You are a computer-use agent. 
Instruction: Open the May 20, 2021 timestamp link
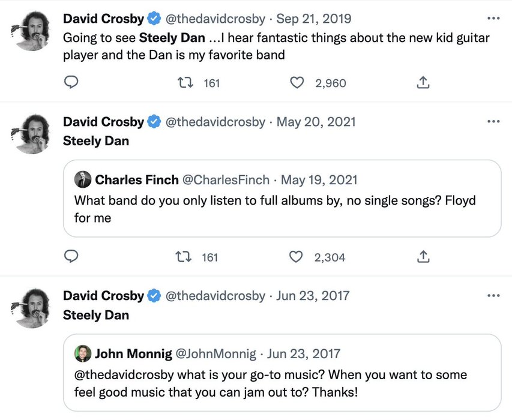pos(316,122)
